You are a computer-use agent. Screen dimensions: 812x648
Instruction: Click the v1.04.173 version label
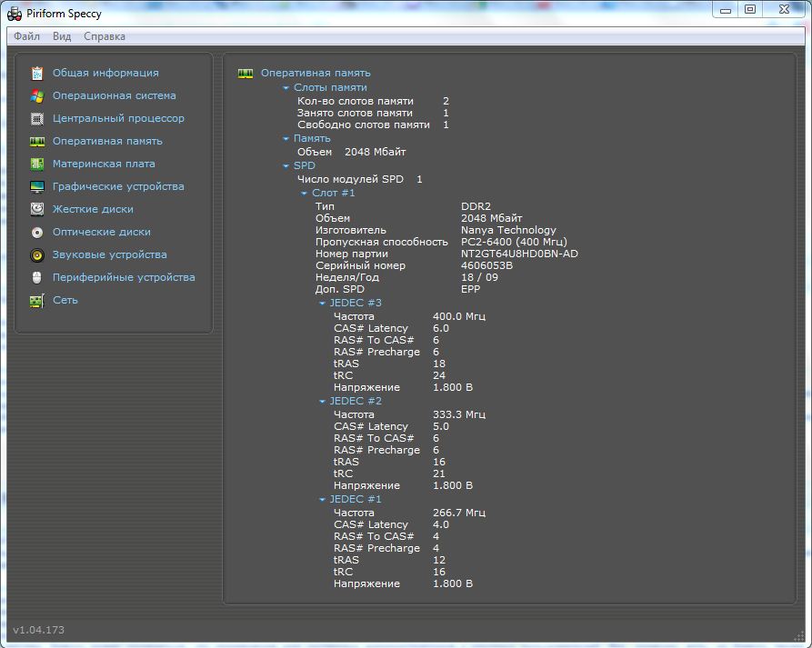pyautogui.click(x=38, y=630)
